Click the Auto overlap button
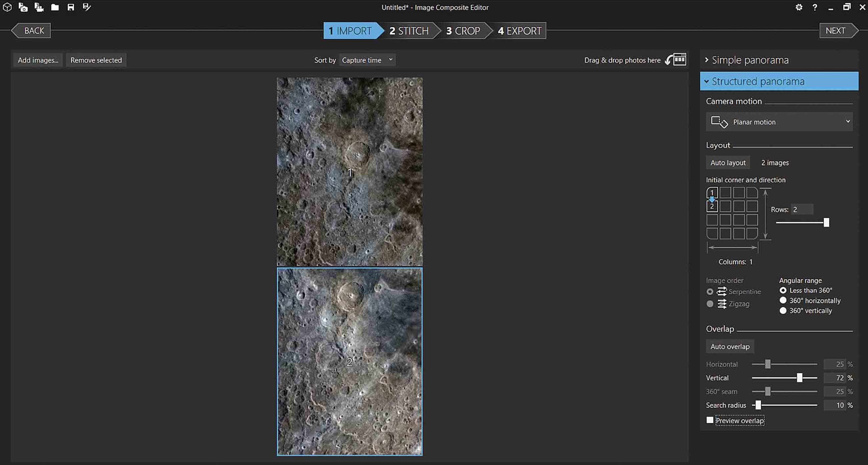 [x=730, y=346]
